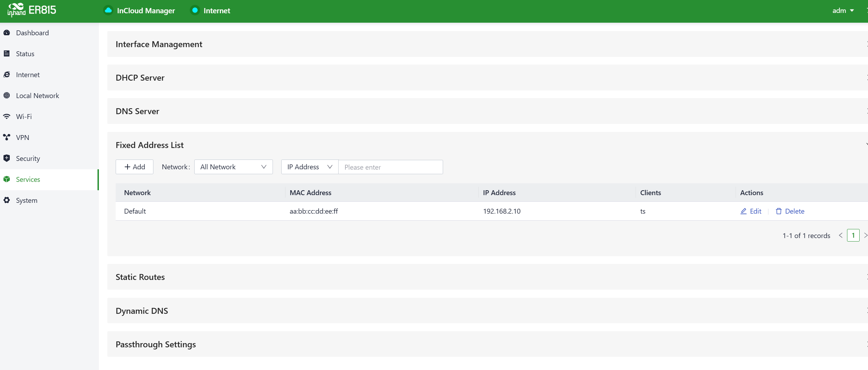
Task: Expand the Dynamic DNS section
Action: tap(142, 311)
